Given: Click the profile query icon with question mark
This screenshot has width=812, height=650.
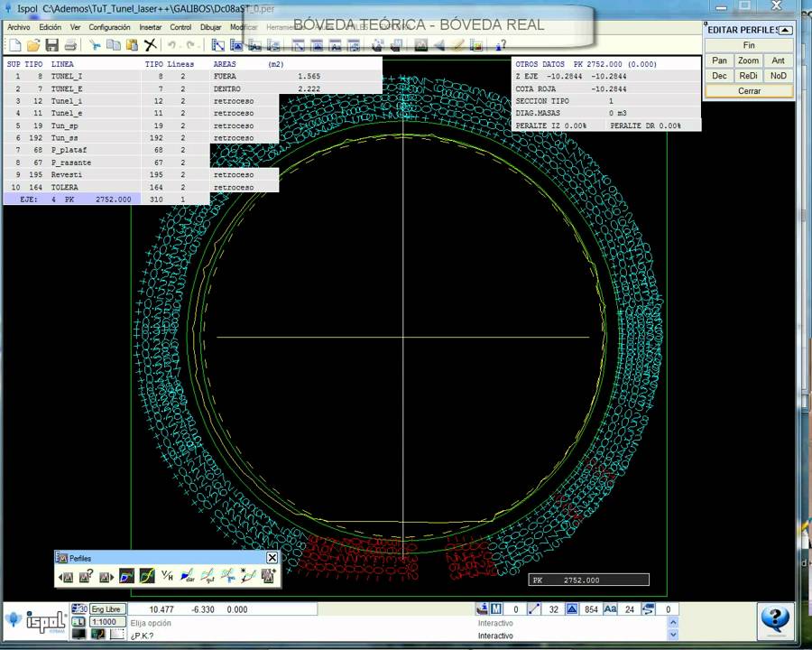Looking at the screenshot, I should coord(86,576).
